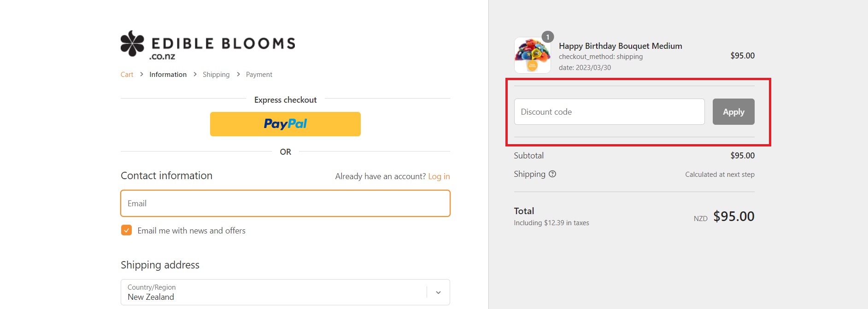This screenshot has width=868, height=309.
Task: Open the Log in page
Action: (x=439, y=176)
